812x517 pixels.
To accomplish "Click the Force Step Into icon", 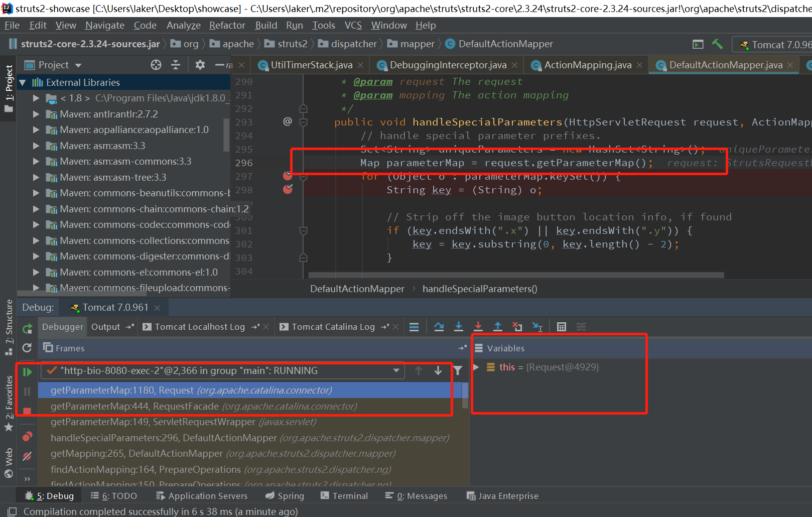I will click(x=478, y=327).
